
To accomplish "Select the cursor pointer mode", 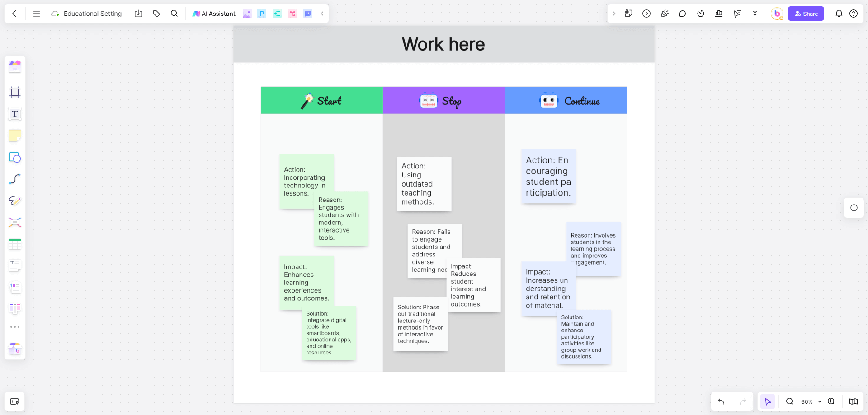I will click(x=768, y=401).
